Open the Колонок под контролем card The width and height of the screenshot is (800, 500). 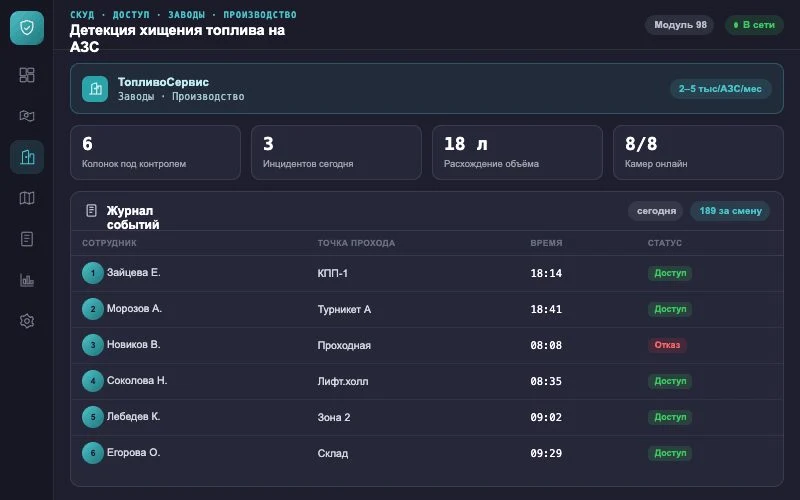click(x=156, y=153)
